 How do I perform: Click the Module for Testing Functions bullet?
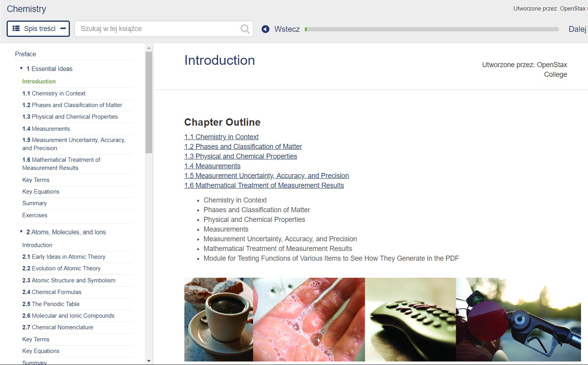[331, 258]
